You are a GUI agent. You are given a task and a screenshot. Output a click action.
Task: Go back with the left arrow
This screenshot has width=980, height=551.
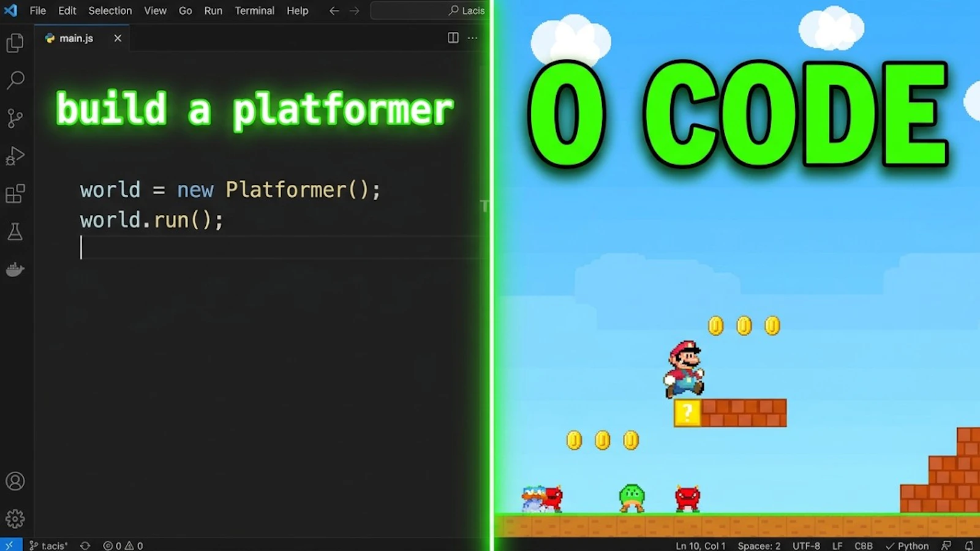click(x=334, y=10)
